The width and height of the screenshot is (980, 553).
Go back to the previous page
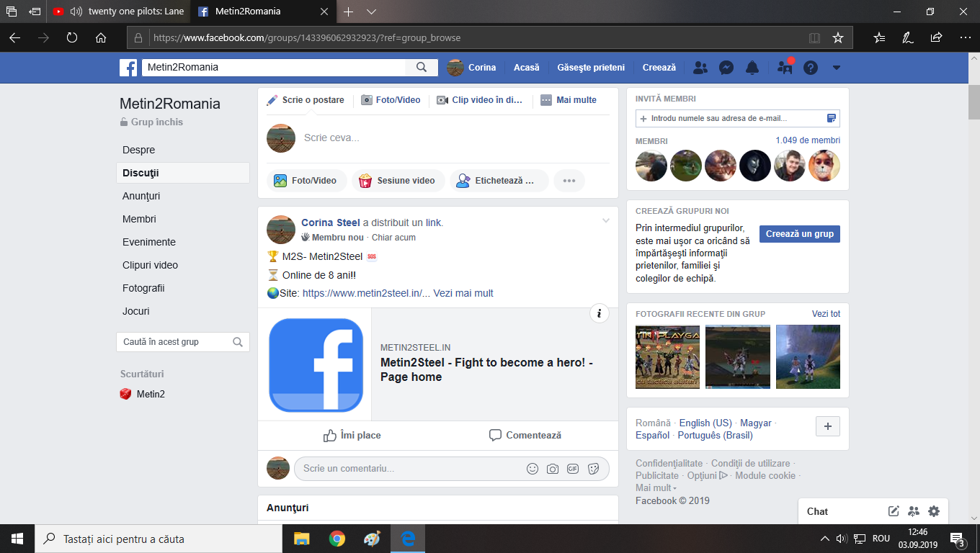coord(14,37)
